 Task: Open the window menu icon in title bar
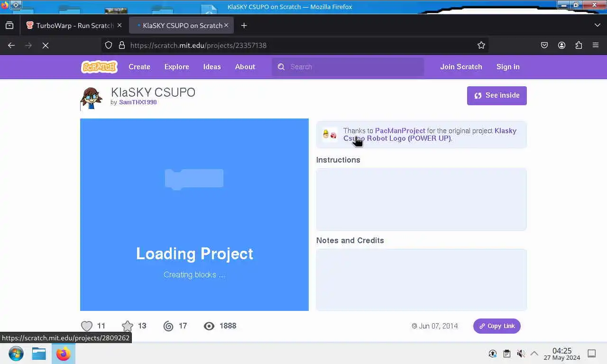(16, 5)
